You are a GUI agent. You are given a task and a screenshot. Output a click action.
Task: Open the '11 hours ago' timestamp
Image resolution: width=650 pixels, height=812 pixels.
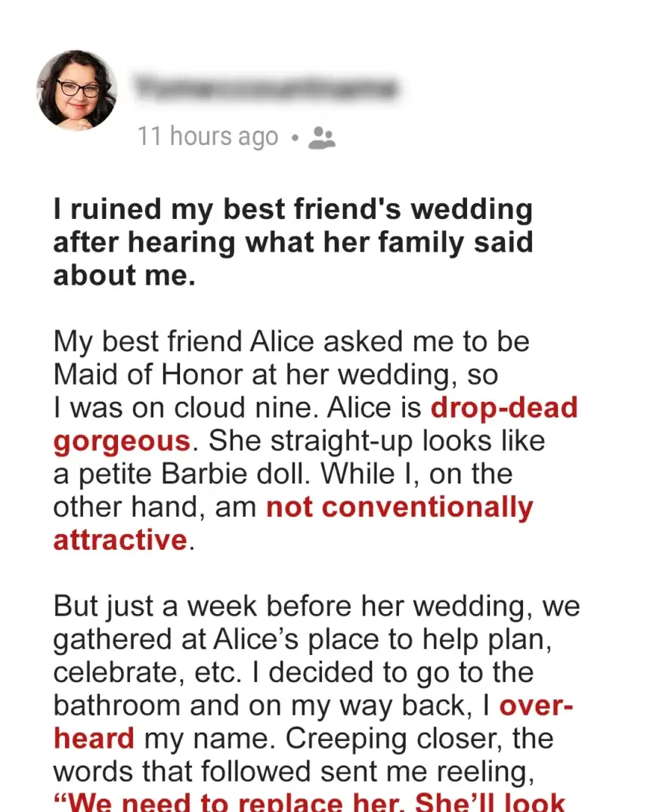pos(208,137)
